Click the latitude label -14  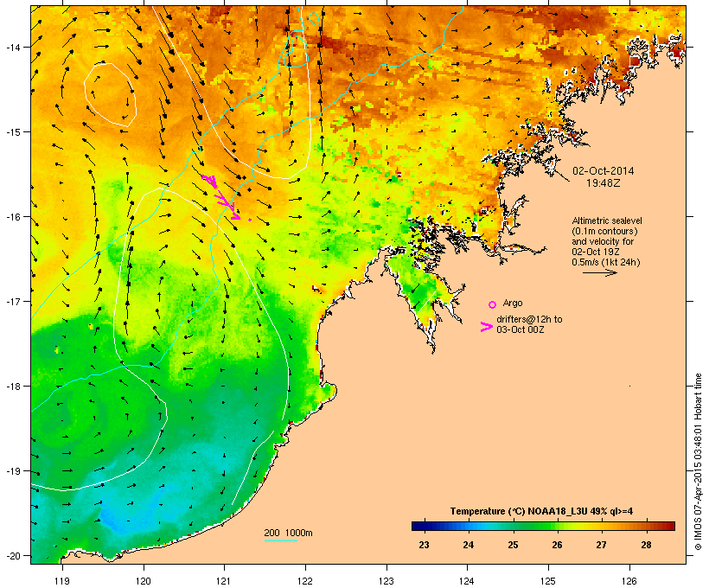(12, 47)
